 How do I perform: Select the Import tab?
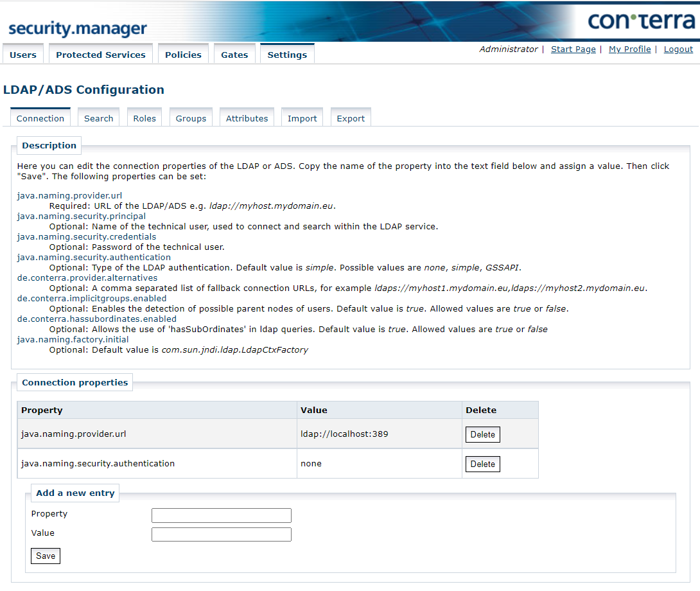(x=302, y=118)
